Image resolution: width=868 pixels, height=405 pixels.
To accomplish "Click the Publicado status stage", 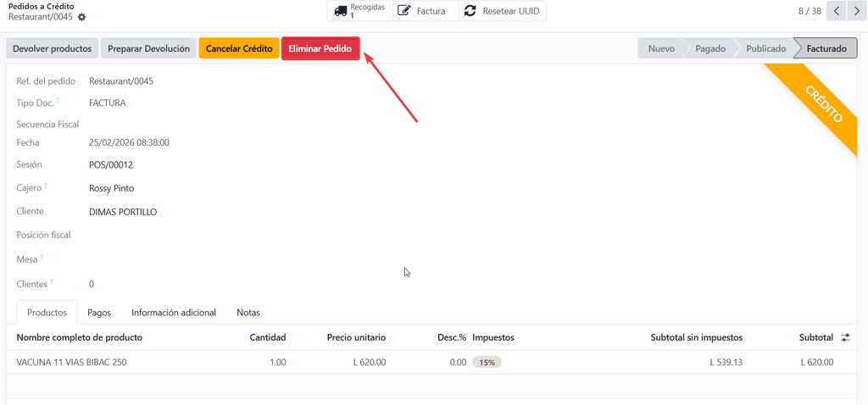I will click(765, 48).
